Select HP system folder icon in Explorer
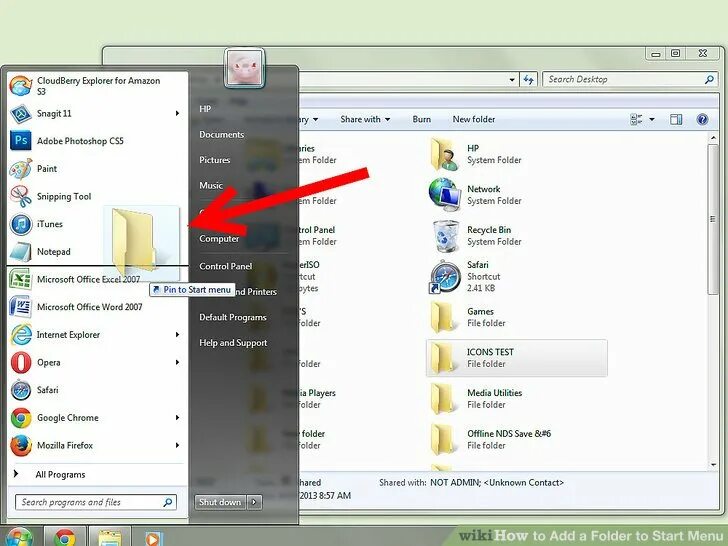This screenshot has height=546, width=728. [x=443, y=154]
